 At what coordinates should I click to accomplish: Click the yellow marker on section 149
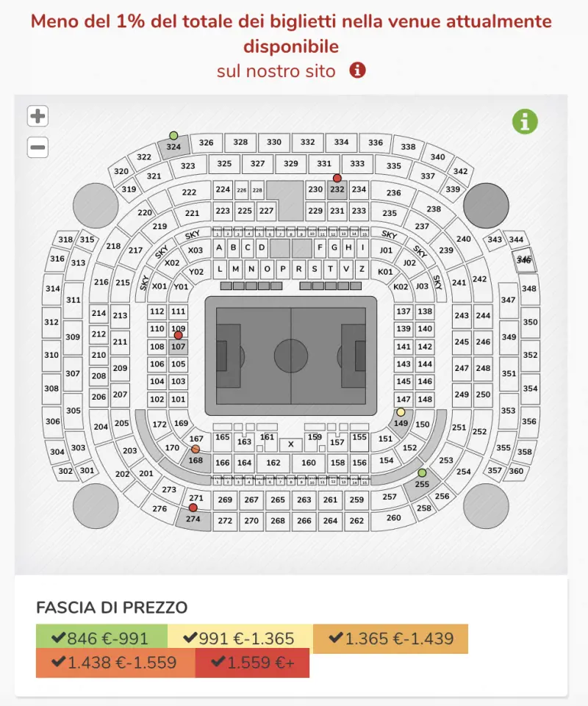(401, 412)
